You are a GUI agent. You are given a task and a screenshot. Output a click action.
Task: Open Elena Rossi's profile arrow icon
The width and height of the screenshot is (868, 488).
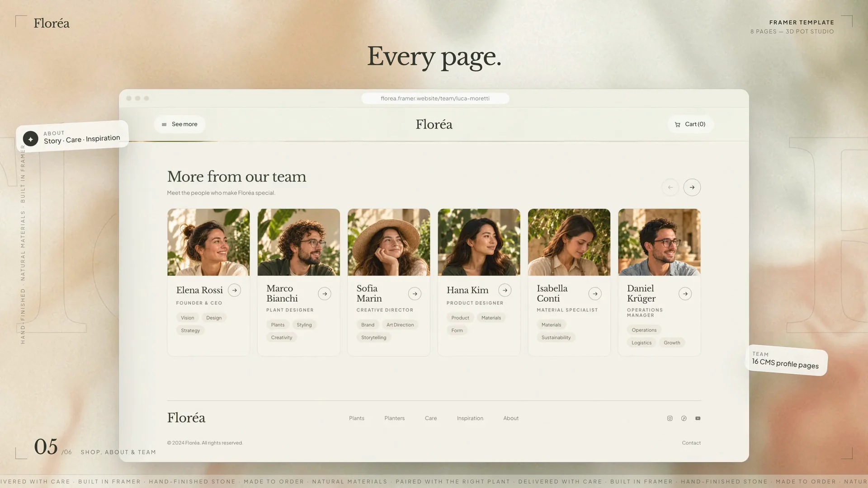coord(234,290)
